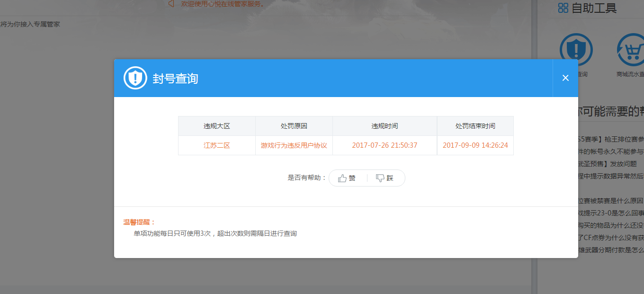Screen dimensions: 644x294
Task: Open the 雄武器分期付款 help link
Action: click(611, 249)
